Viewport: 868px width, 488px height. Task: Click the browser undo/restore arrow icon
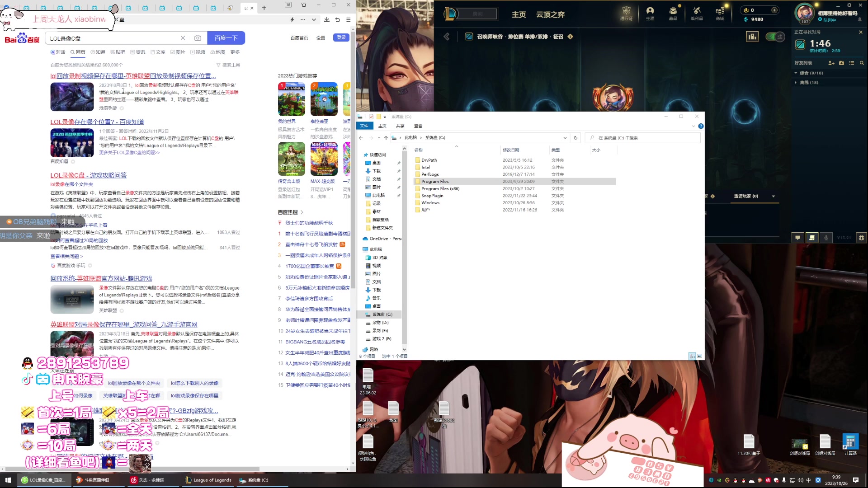pos(338,19)
